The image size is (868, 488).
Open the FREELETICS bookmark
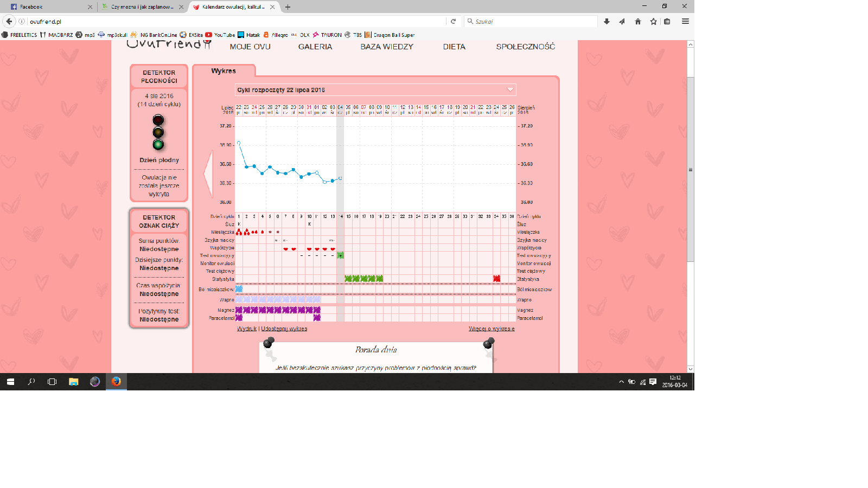(x=20, y=35)
